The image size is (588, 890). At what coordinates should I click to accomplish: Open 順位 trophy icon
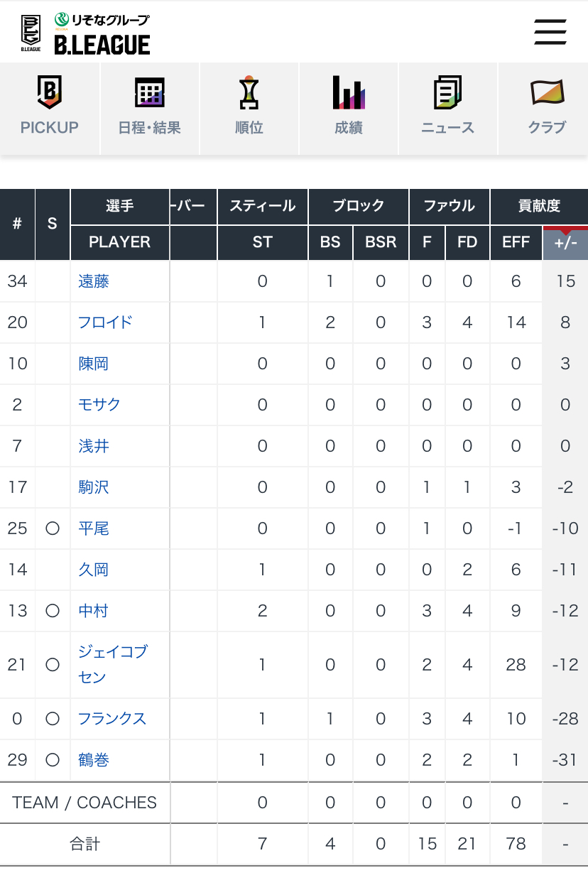pos(249,92)
